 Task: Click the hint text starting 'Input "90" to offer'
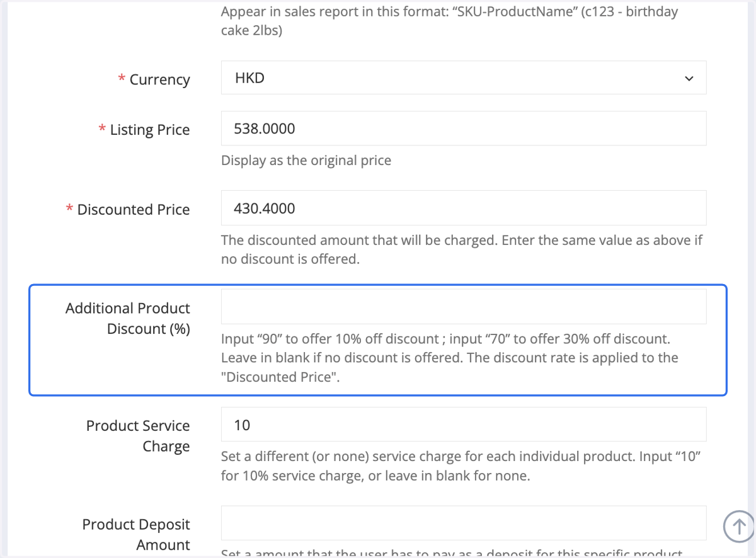[450, 358]
